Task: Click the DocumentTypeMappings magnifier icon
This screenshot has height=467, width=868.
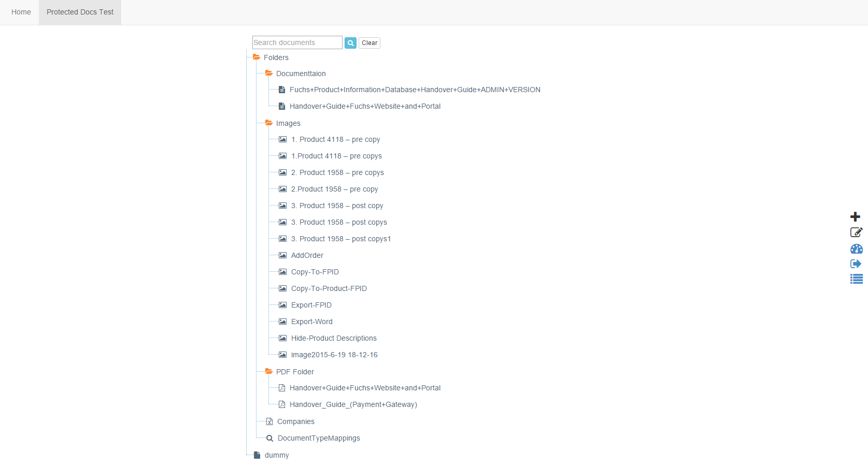Action: pyautogui.click(x=269, y=438)
